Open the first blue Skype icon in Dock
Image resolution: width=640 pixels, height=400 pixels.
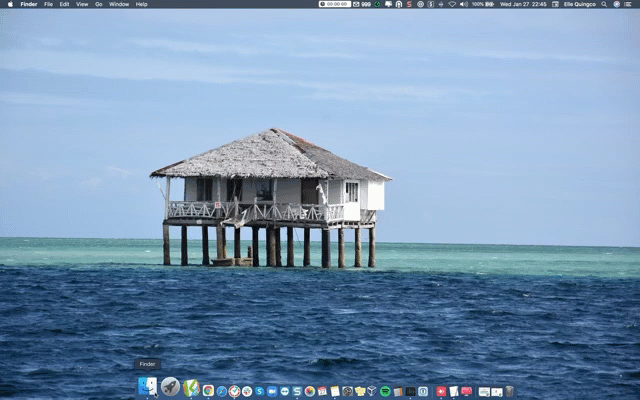coord(260,391)
